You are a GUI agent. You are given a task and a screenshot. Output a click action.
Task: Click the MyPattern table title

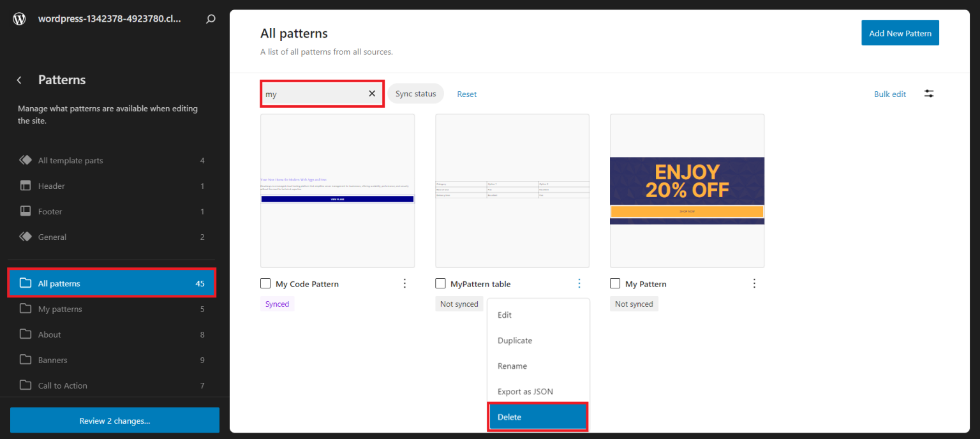coord(480,284)
